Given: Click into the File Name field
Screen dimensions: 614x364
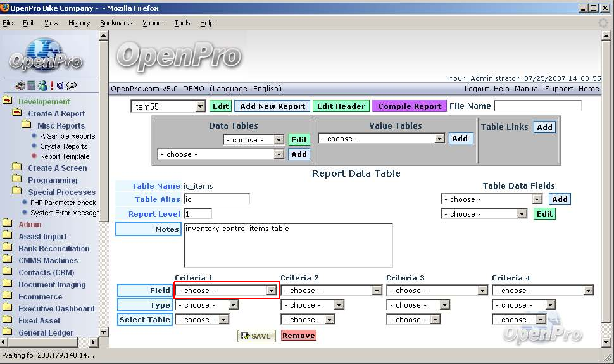Looking at the screenshot, I should [537, 106].
